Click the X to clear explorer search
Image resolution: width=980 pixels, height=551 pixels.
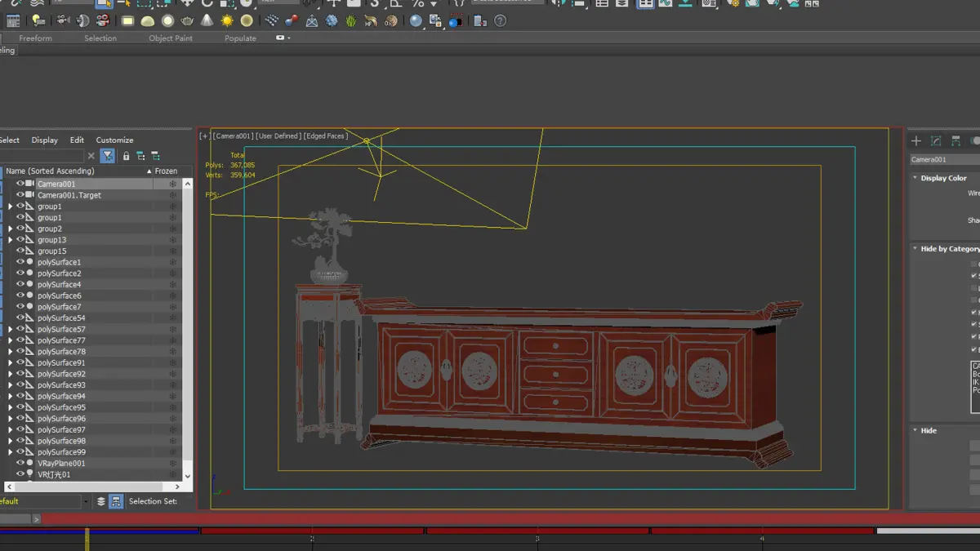click(91, 156)
